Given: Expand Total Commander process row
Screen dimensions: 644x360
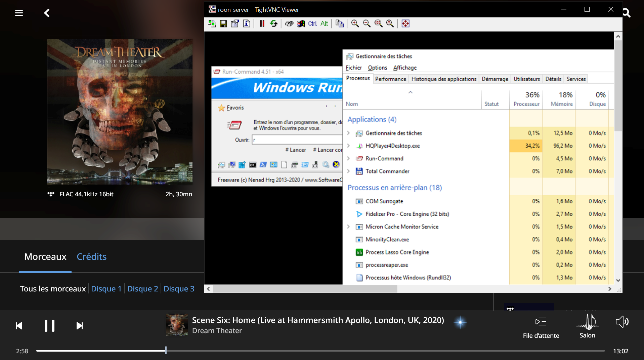Looking at the screenshot, I should (348, 171).
